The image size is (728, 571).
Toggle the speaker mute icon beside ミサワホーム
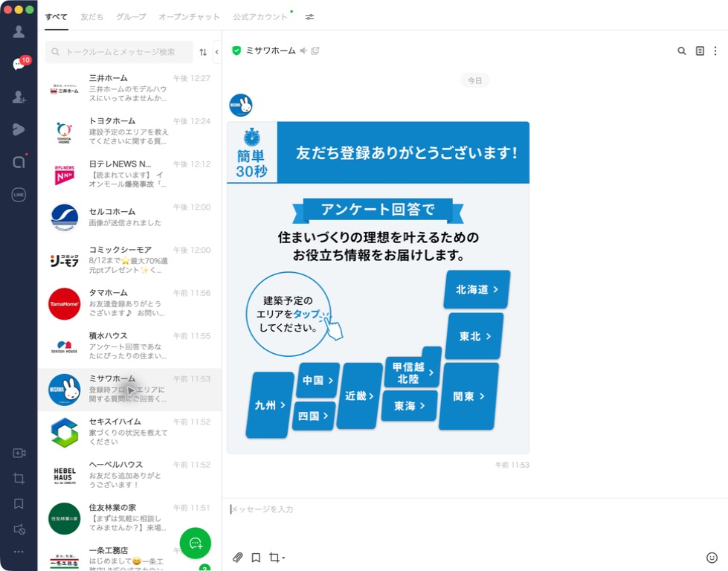(303, 51)
